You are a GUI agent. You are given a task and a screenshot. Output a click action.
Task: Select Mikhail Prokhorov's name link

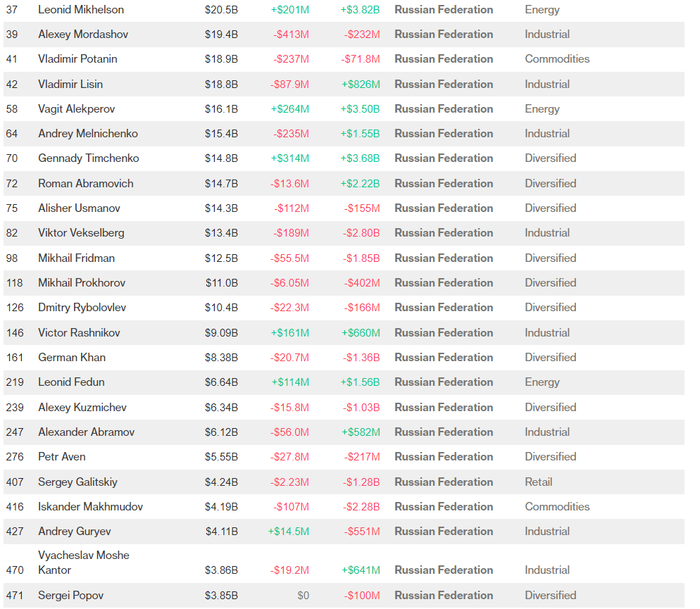coord(82,283)
